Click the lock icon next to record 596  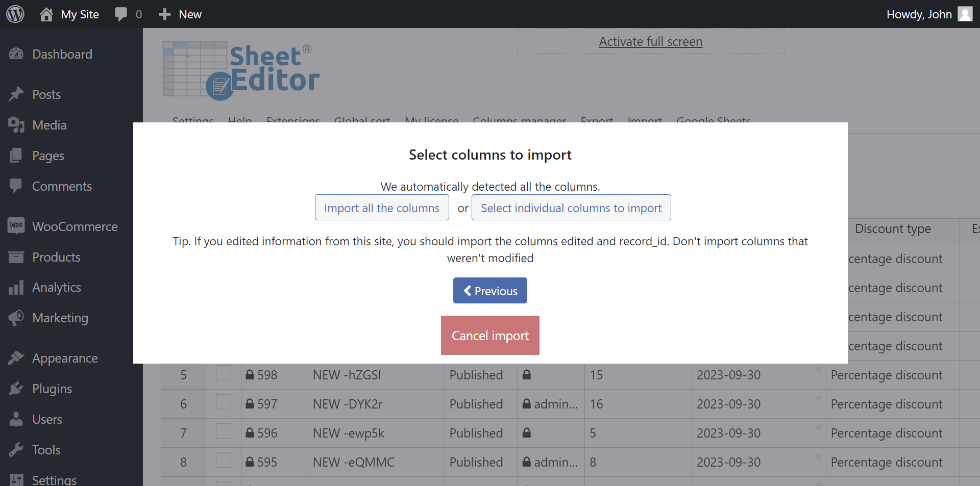click(x=250, y=432)
